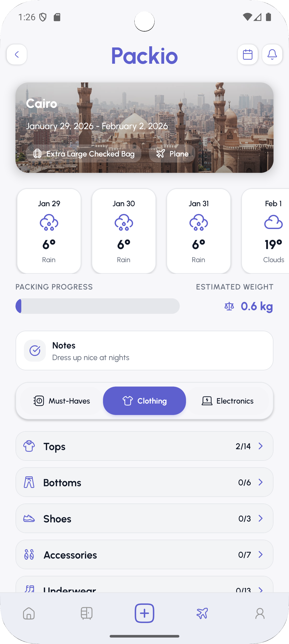The width and height of the screenshot is (289, 644).
Task: Click the packing progress bar
Action: click(x=97, y=306)
